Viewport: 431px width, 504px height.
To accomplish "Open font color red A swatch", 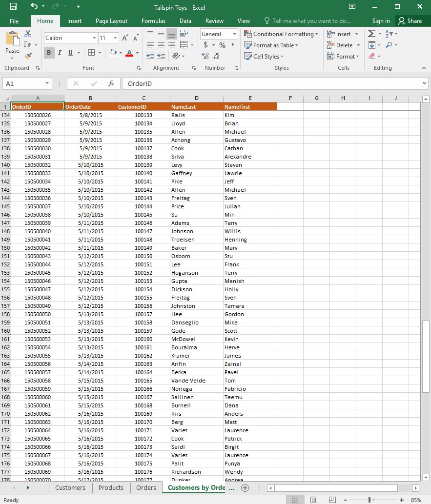I will (x=129, y=53).
